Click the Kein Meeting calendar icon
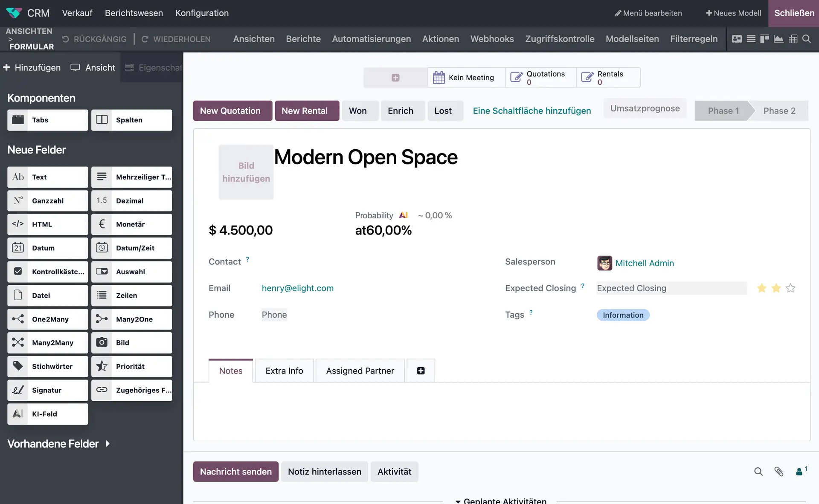This screenshot has width=819, height=504. [x=439, y=77]
